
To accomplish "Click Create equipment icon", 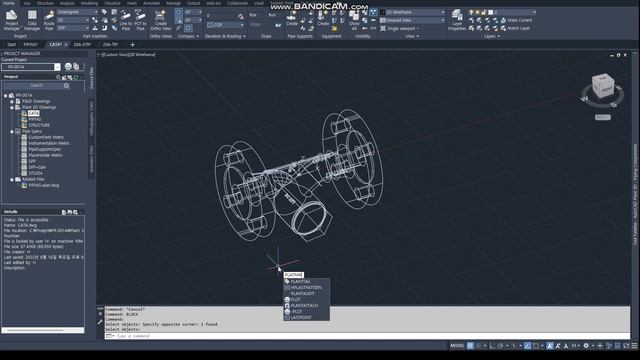I will coord(323,18).
